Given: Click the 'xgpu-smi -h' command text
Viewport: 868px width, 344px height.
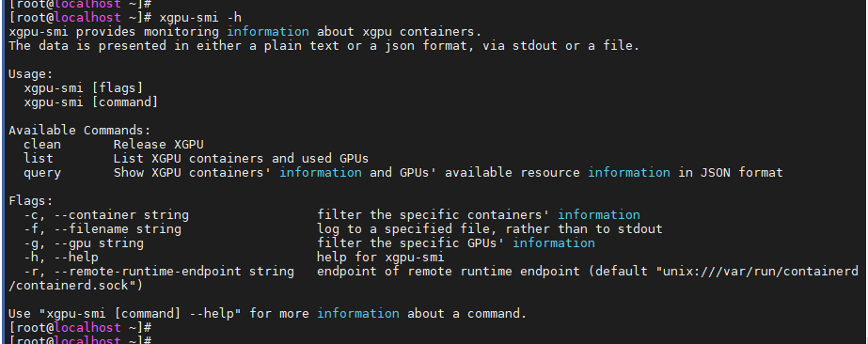Looking at the screenshot, I should point(200,18).
